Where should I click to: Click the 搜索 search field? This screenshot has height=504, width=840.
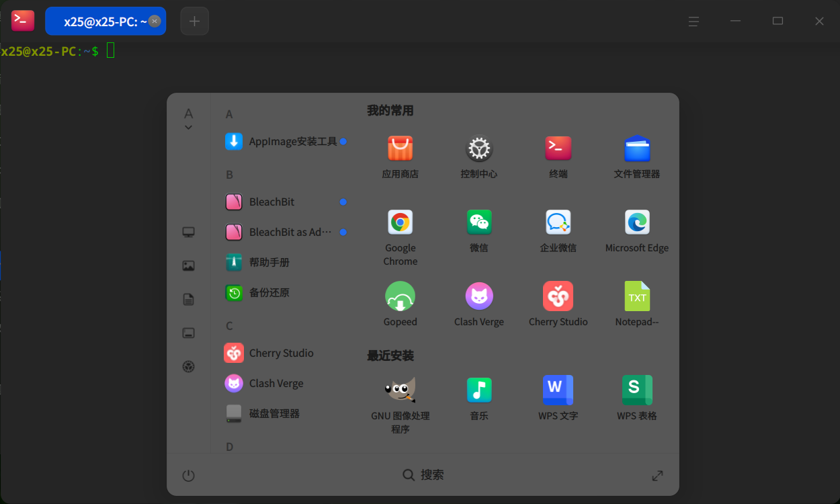pyautogui.click(x=423, y=475)
